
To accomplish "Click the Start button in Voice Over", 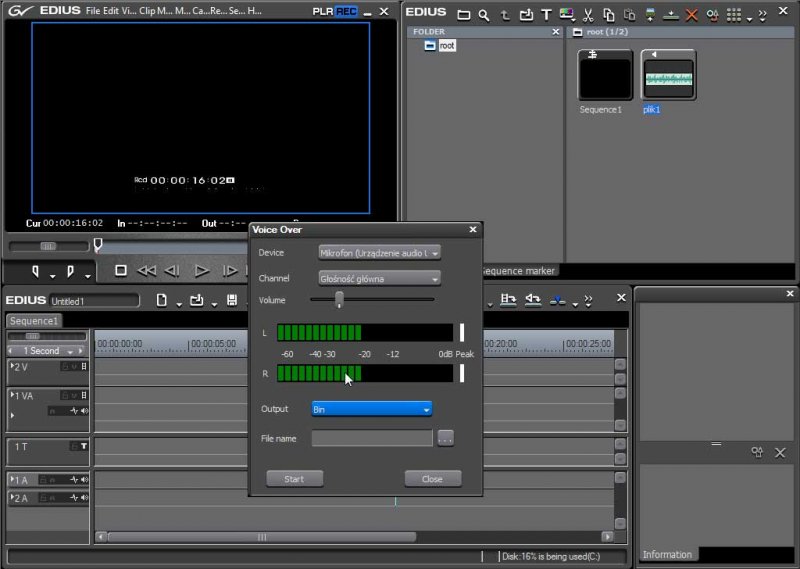I will (294, 479).
